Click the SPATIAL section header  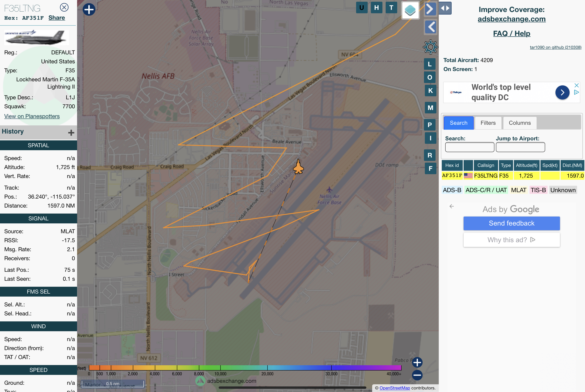[39, 145]
